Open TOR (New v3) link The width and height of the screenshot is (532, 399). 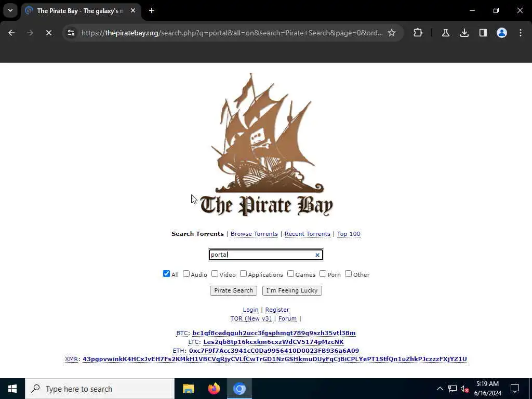tap(251, 318)
